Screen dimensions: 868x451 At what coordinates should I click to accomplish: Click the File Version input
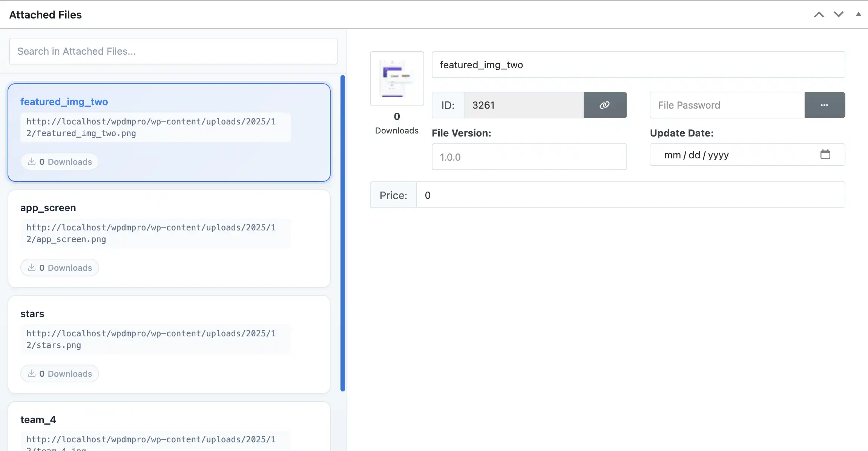(x=529, y=157)
